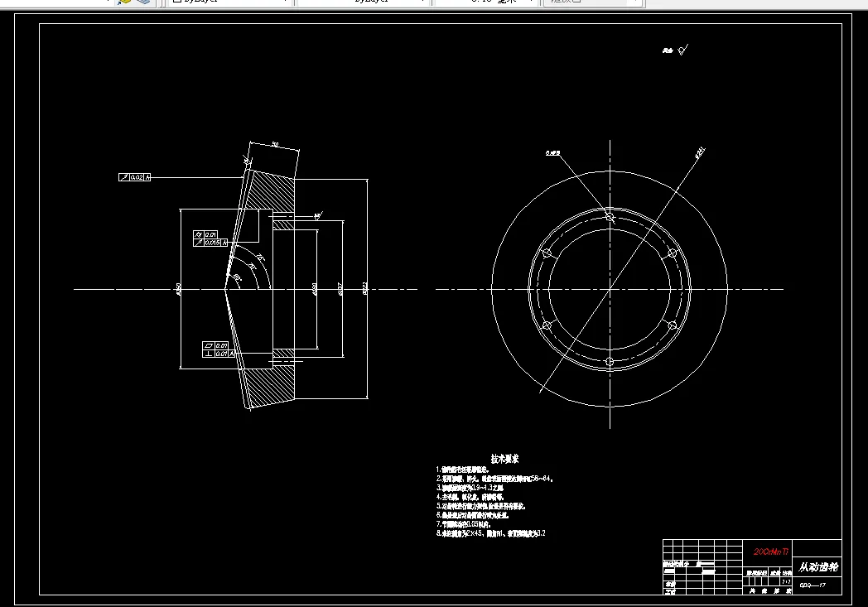The height and width of the screenshot is (607, 868).
Task: Click the 0.01 A perpendicularity tolerance frame
Action: point(219,354)
